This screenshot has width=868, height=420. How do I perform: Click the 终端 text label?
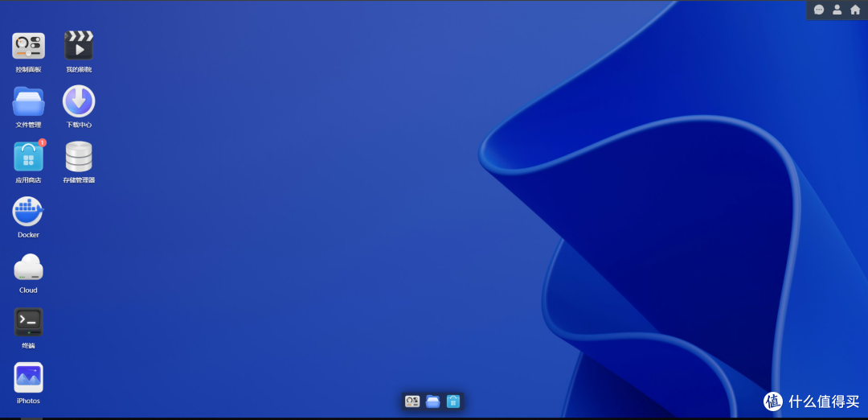click(28, 346)
